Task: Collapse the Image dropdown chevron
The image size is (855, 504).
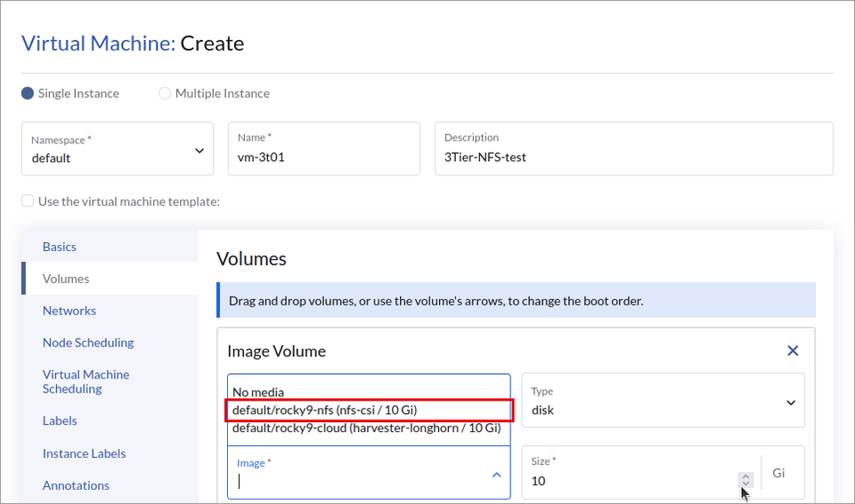Action: click(496, 476)
